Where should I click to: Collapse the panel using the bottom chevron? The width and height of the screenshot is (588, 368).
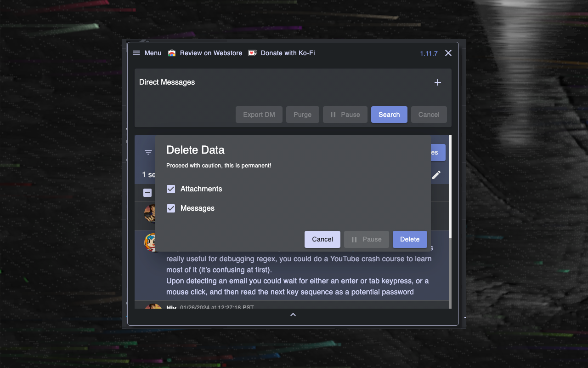293,315
